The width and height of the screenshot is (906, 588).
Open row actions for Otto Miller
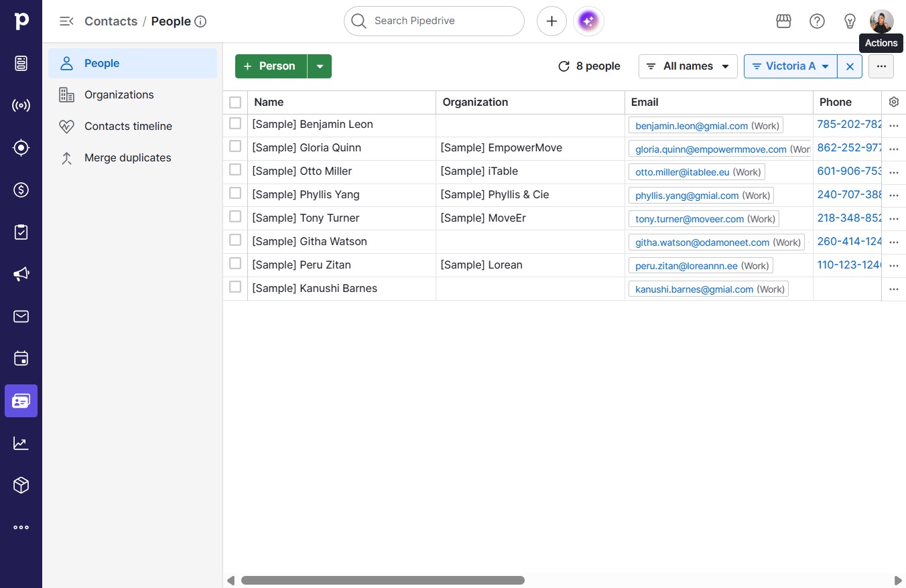pos(894,172)
